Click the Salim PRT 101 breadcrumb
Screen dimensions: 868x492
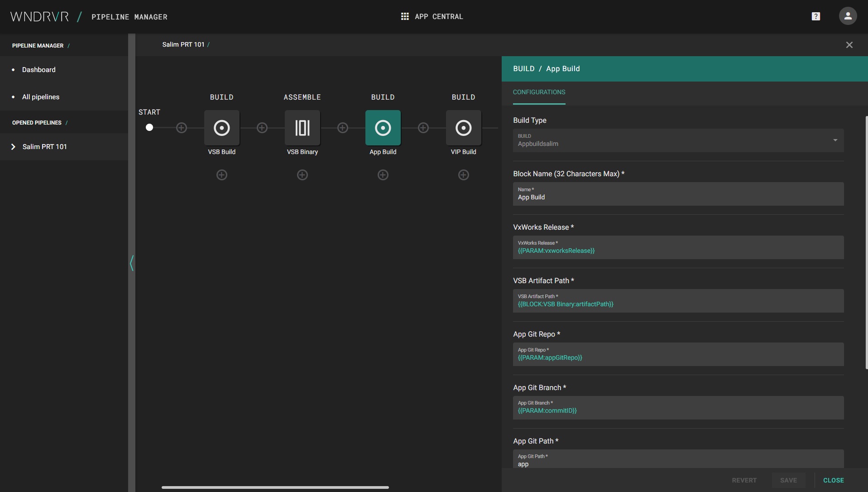pyautogui.click(x=183, y=44)
